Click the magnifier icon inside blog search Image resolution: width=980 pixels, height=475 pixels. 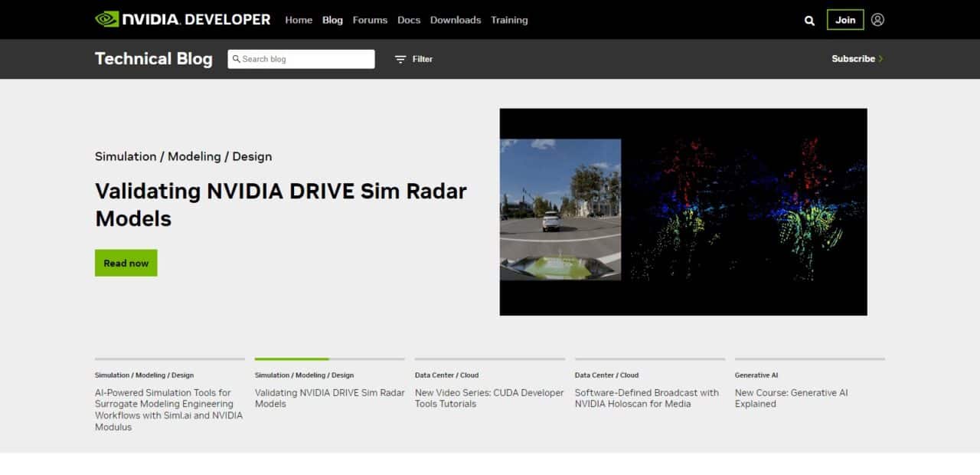tap(237, 59)
